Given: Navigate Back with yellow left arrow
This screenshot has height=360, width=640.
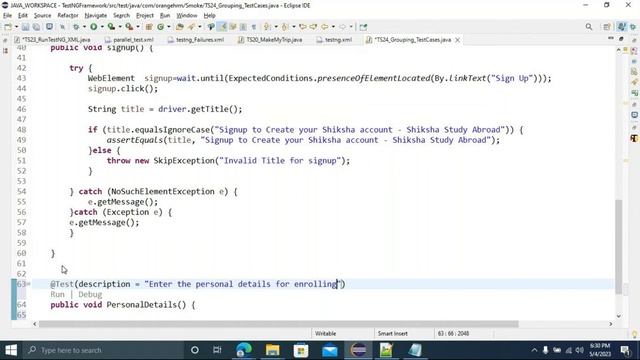Looking at the screenshot, I should (324, 27).
